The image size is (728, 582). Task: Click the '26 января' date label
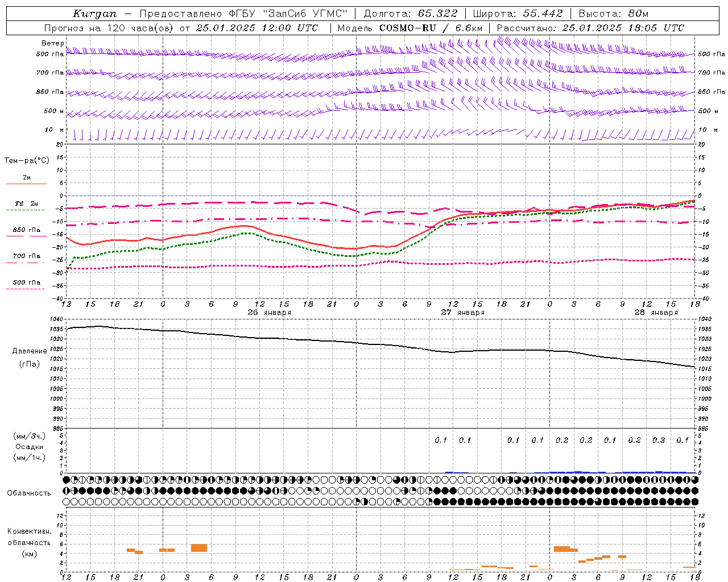(269, 313)
